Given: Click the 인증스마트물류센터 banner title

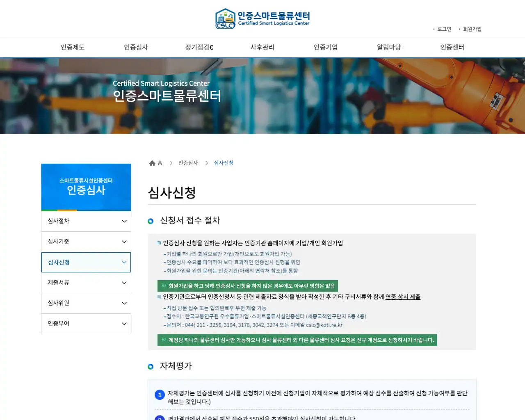Looking at the screenshot, I should (x=167, y=96).
